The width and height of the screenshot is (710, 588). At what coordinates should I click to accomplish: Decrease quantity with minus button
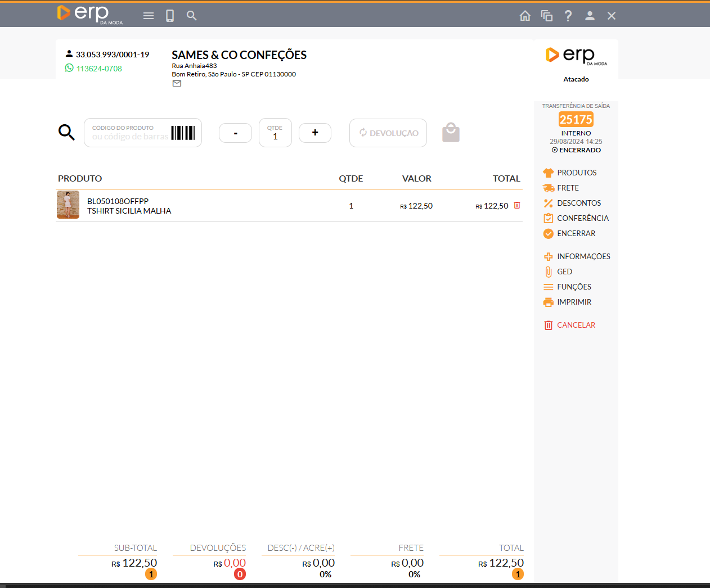click(235, 133)
